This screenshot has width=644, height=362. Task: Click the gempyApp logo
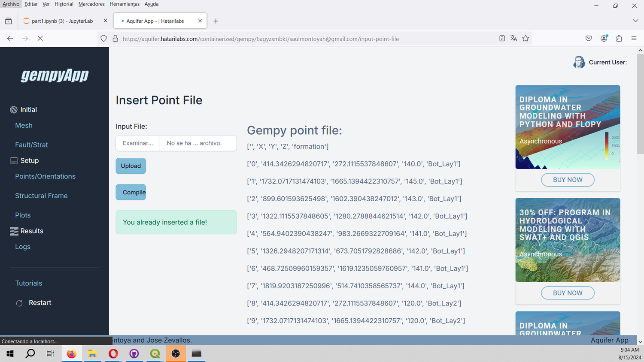coord(55,75)
